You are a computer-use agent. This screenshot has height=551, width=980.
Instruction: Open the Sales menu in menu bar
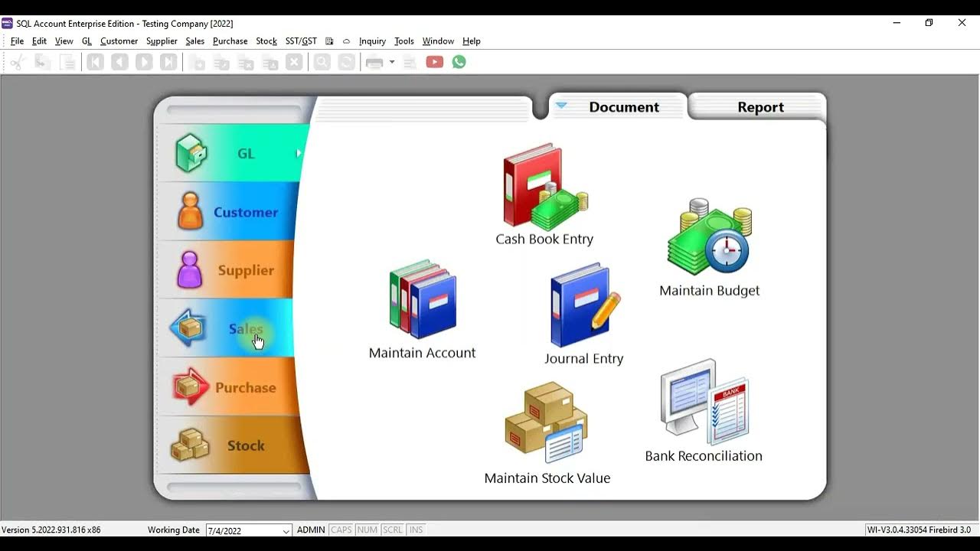(x=195, y=41)
